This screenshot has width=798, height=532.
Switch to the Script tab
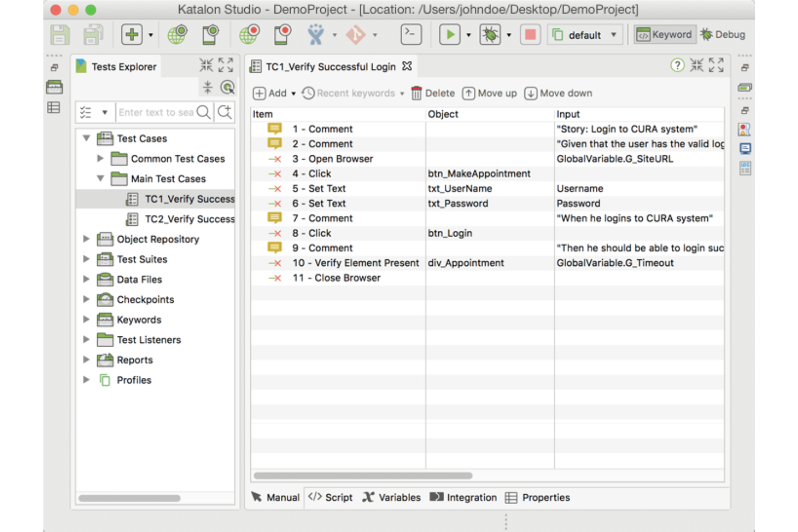point(330,497)
